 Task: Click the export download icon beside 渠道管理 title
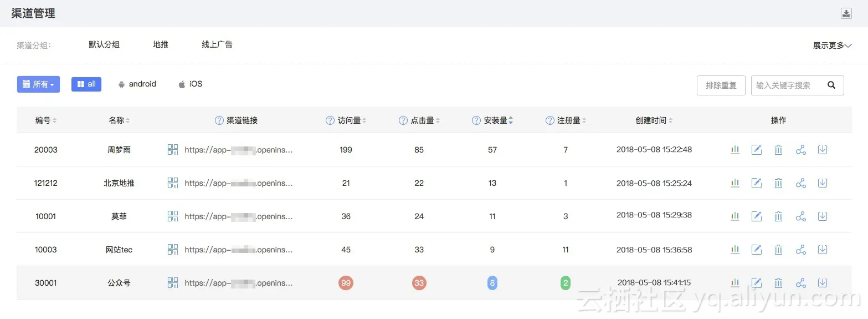pos(846,14)
